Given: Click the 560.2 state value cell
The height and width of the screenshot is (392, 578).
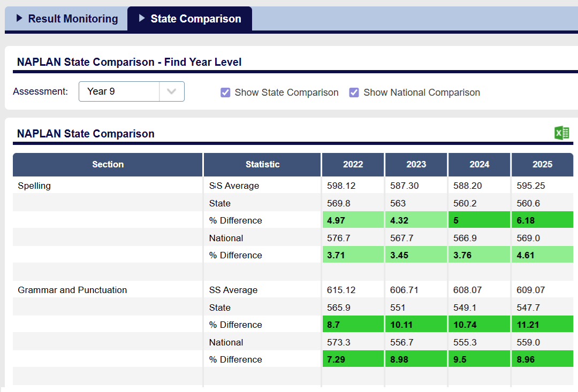Looking at the screenshot, I should [x=479, y=203].
